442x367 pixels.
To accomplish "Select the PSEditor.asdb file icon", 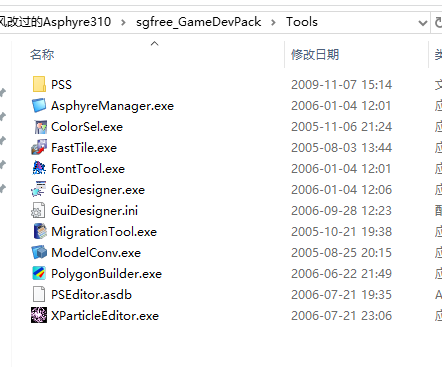I will point(39,295).
